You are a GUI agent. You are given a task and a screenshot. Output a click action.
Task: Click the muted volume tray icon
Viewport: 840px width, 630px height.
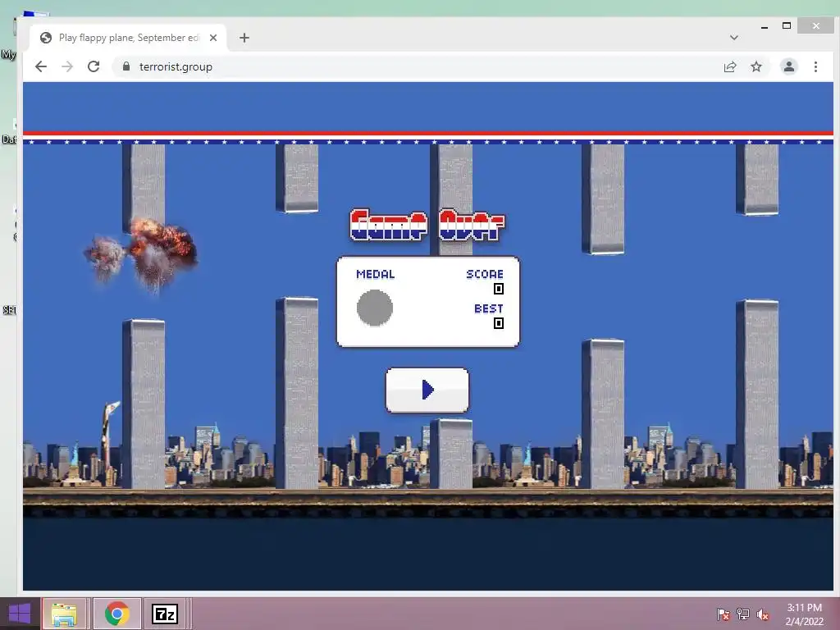coord(763,614)
